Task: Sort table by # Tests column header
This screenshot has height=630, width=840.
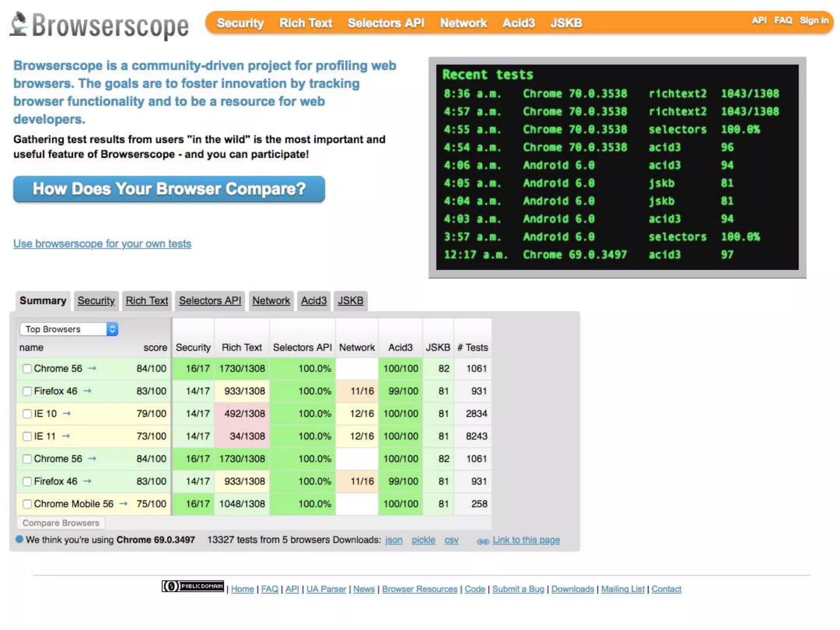Action: click(472, 347)
